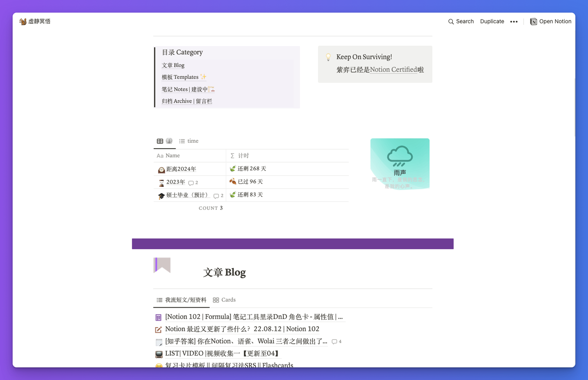
Task: Select the table view icon above the countdown database
Action: pos(160,141)
